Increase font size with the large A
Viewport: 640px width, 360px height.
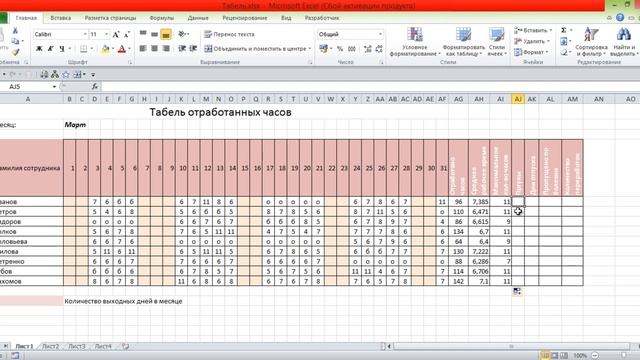pos(116,35)
